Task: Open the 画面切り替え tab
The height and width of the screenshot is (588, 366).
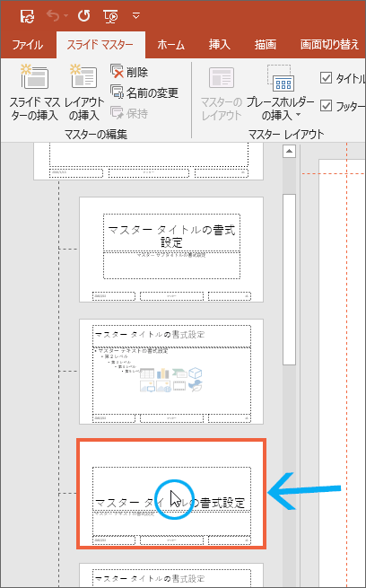Action: click(x=329, y=45)
